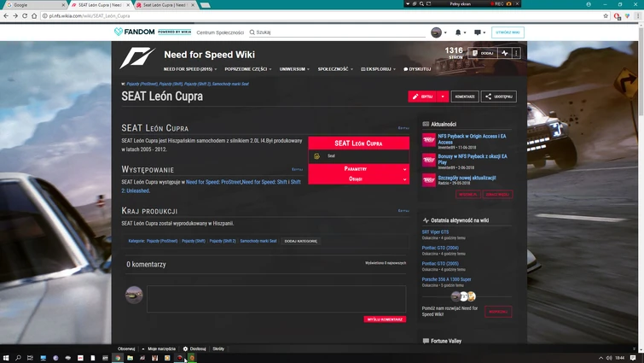Click the volume icon in system tray

[x=609, y=358]
